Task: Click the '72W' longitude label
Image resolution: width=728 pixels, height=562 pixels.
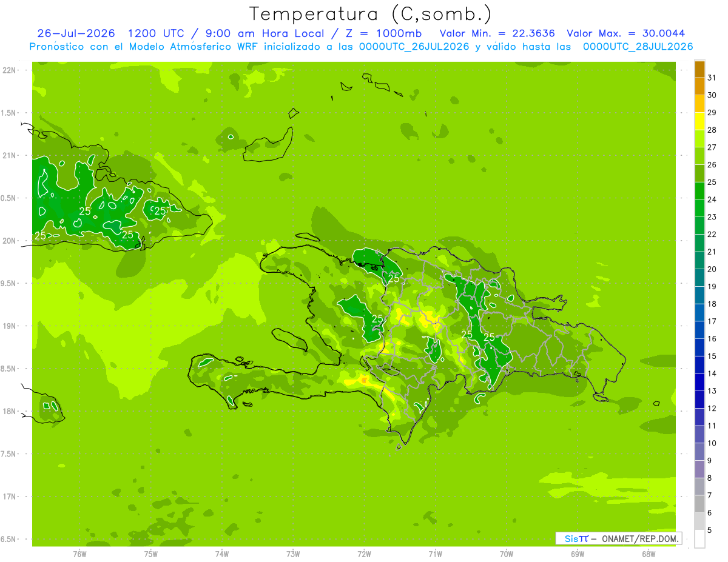Action: coord(365,554)
